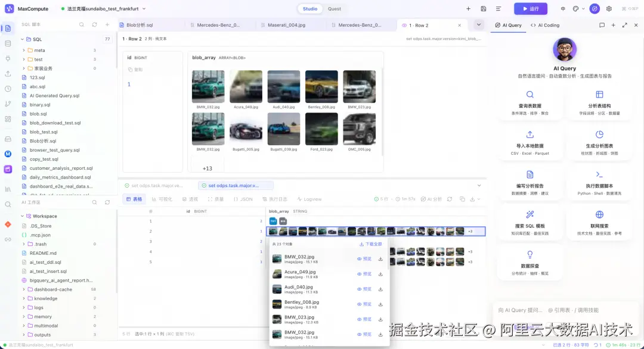Open the 查询表数据 card
The width and height of the screenshot is (644, 349).
point(530,104)
